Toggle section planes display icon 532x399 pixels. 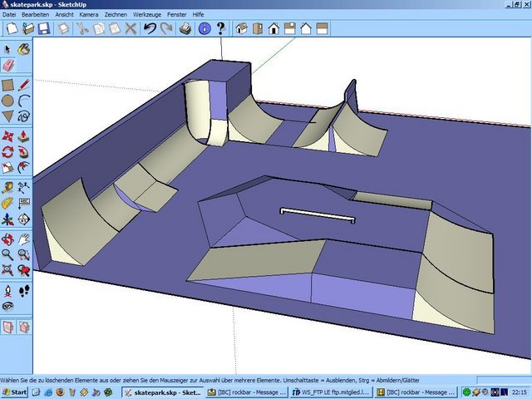[7, 327]
